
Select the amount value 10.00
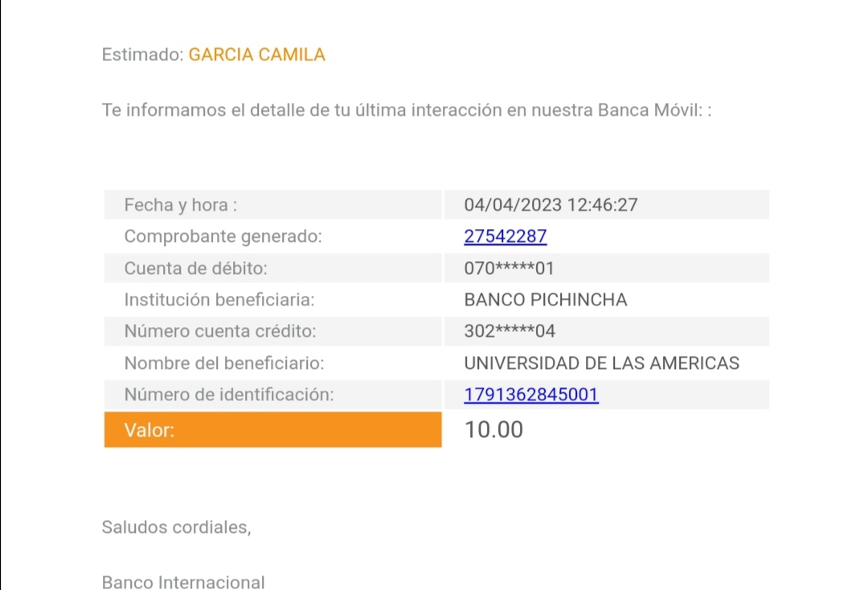click(x=493, y=430)
